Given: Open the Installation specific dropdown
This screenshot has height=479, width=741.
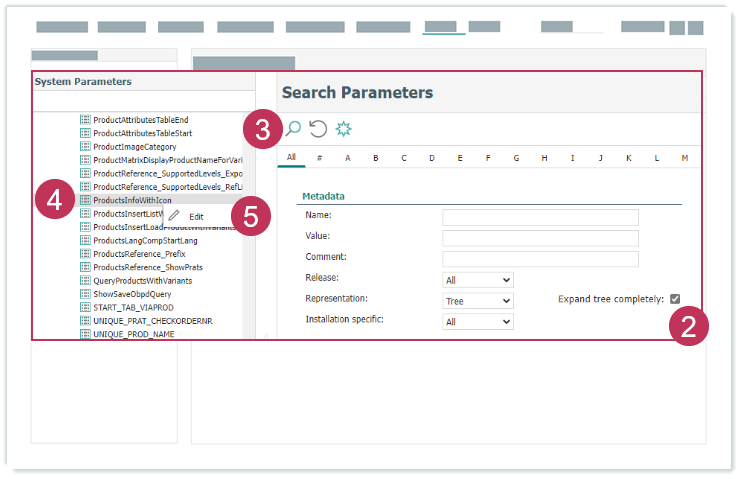Looking at the screenshot, I should point(478,322).
